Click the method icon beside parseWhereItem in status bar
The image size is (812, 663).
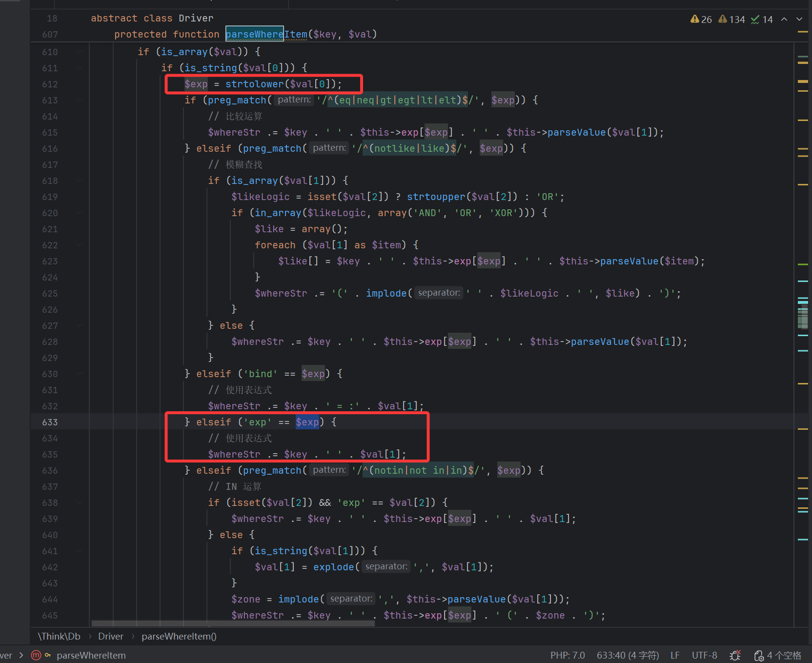(x=36, y=655)
